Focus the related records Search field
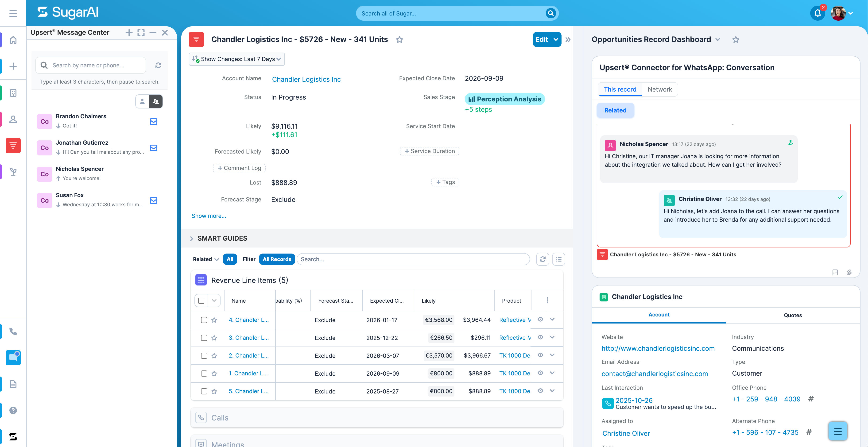 point(413,259)
